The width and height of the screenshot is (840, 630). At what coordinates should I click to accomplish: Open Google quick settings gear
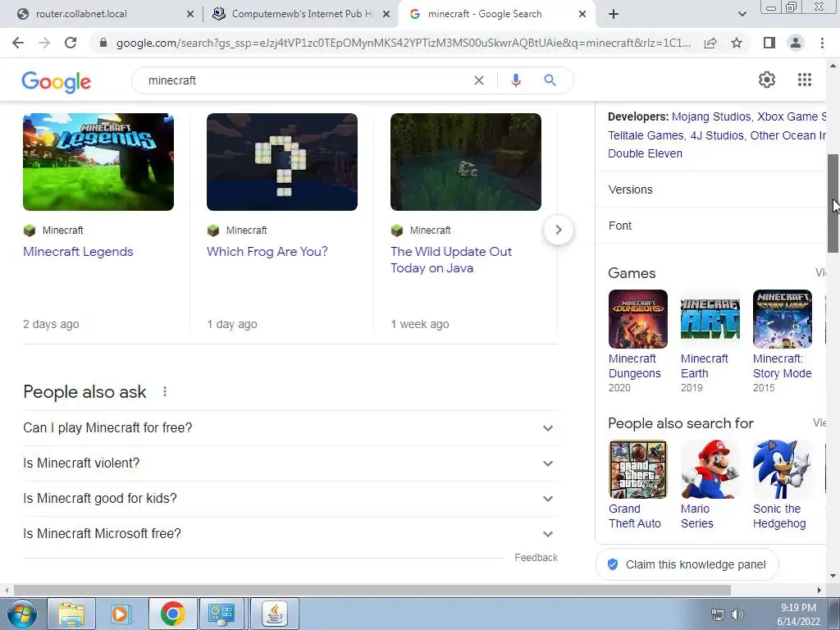(767, 80)
